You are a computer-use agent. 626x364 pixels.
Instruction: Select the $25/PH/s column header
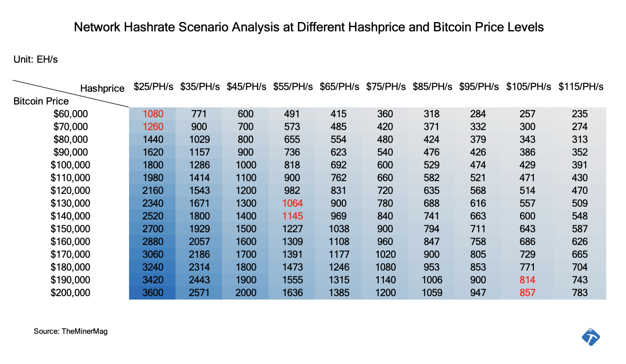coord(153,87)
